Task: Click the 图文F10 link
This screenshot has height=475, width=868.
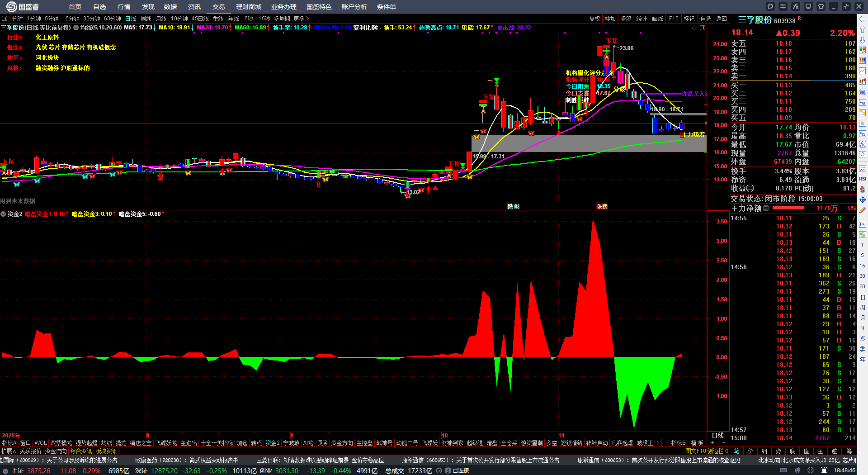Action: coord(695,451)
